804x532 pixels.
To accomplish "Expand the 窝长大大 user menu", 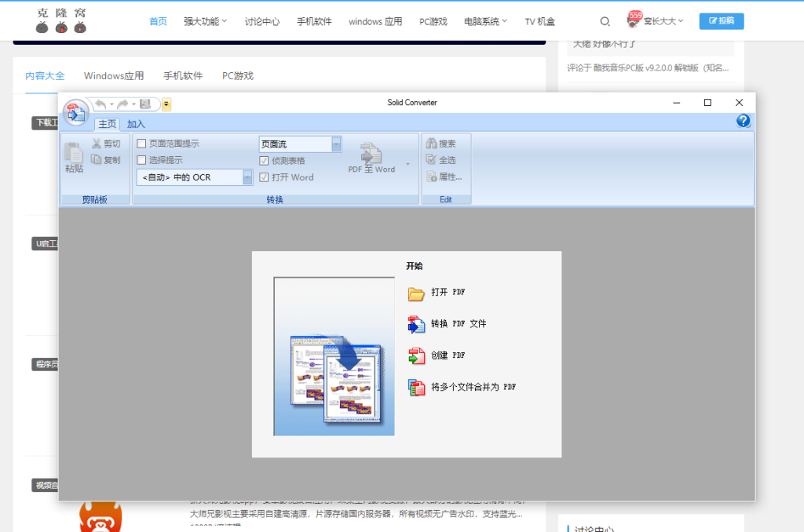I will point(663,21).
